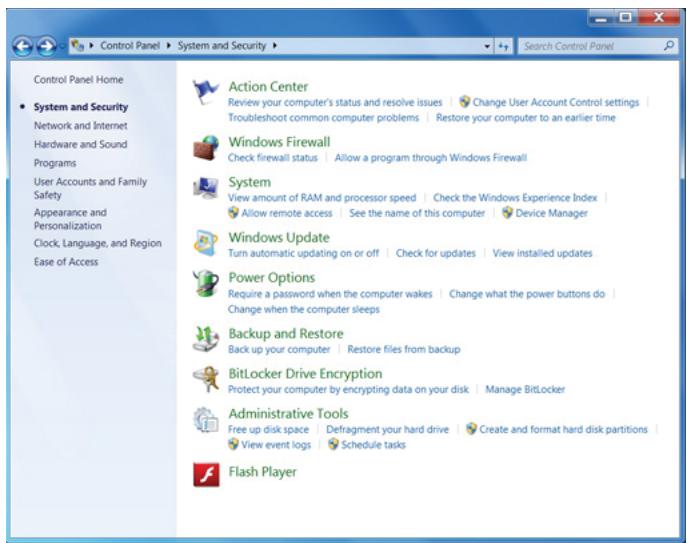
Task: Click Create and format hard disk partitions
Action: point(563,429)
